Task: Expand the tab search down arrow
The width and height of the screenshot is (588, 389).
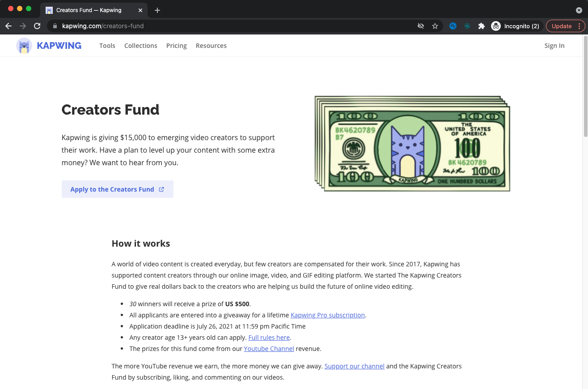Action: (579, 10)
